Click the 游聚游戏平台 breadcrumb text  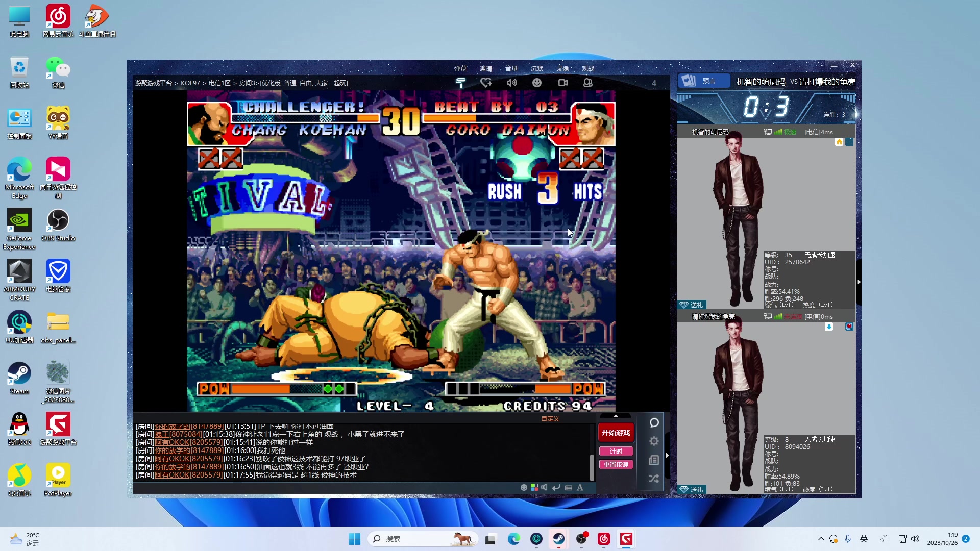pyautogui.click(x=154, y=83)
